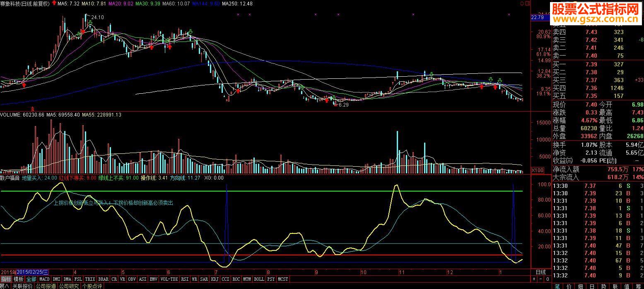Open the 公司研究 tab

click(69, 286)
